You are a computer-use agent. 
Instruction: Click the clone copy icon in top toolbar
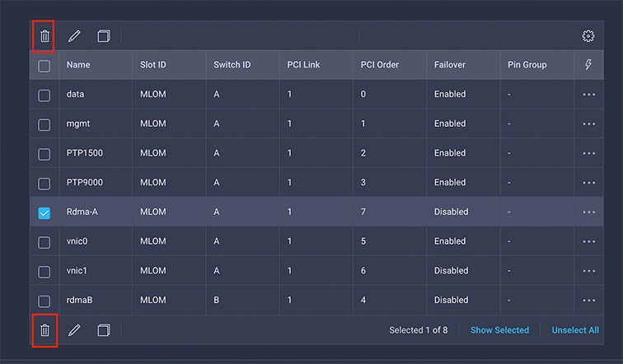point(104,36)
